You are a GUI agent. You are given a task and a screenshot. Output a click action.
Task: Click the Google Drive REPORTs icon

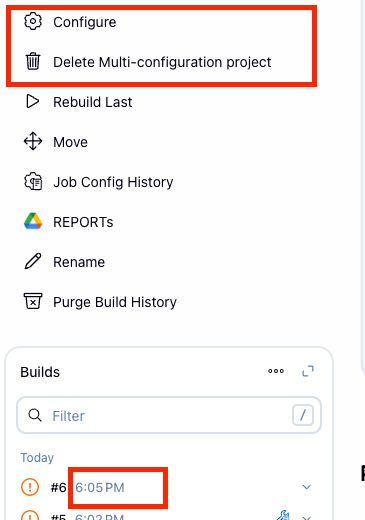[33, 221]
